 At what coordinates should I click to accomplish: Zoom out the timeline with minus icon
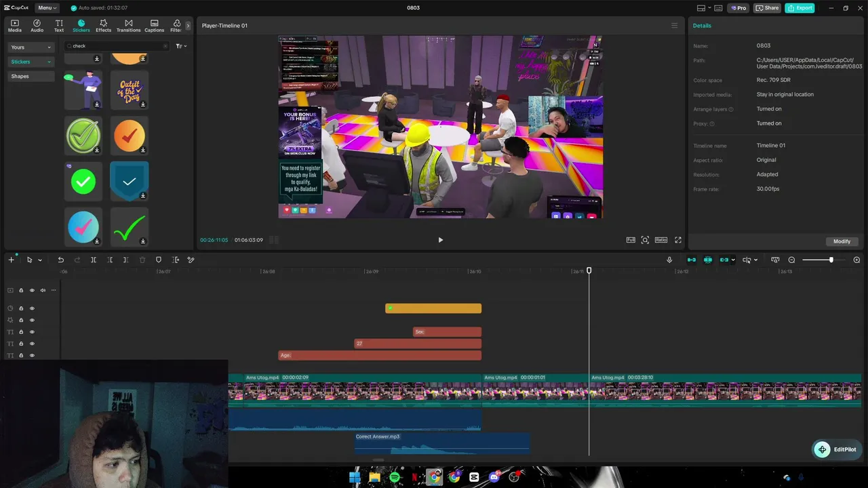pos(791,260)
